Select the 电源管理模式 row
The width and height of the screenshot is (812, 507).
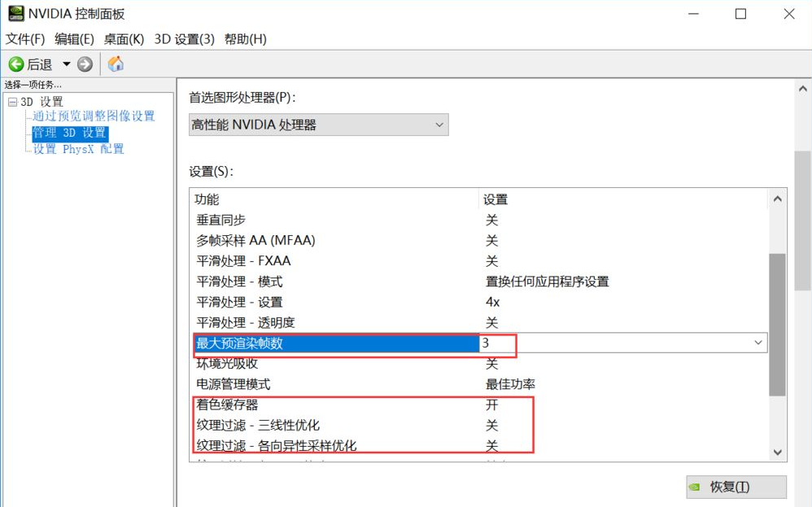click(x=478, y=384)
